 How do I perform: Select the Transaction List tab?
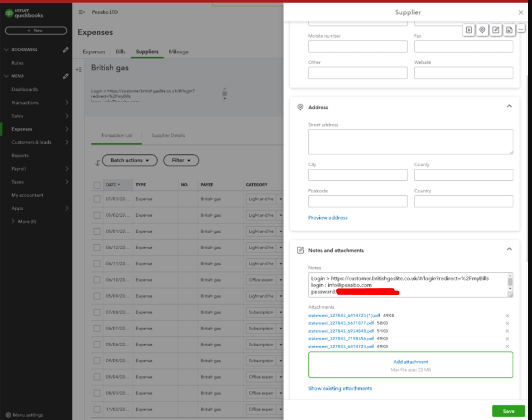pyautogui.click(x=116, y=135)
